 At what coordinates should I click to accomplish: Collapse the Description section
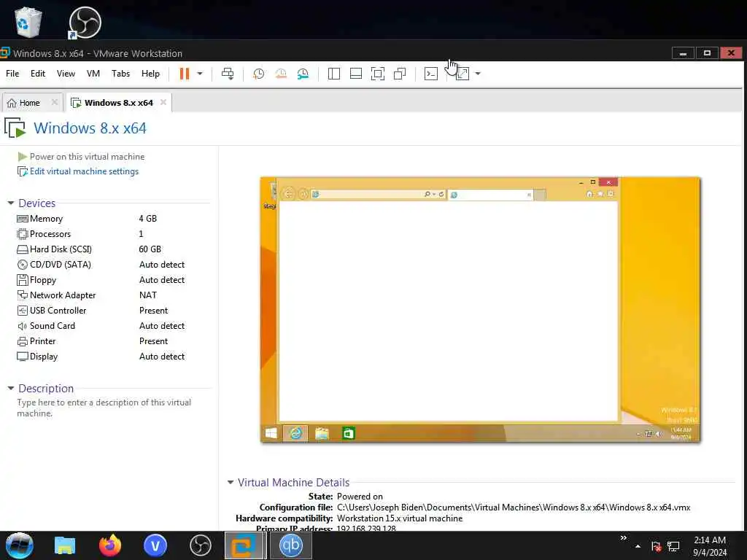pos(11,389)
